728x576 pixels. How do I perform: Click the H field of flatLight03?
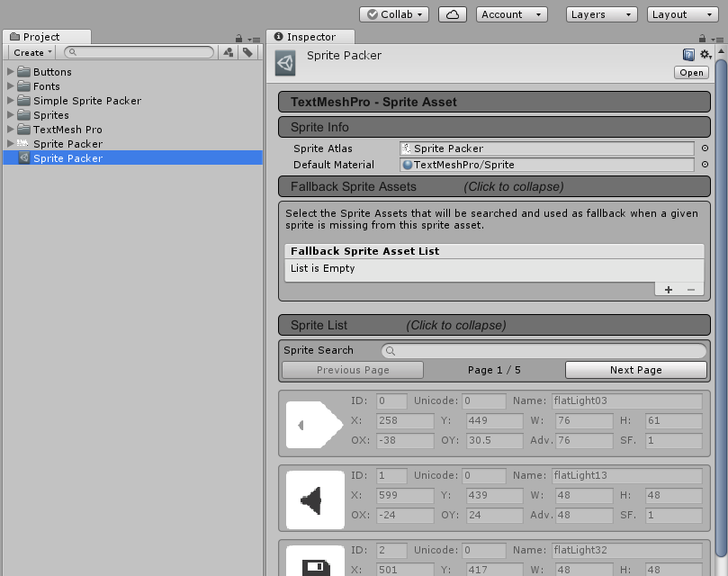click(674, 421)
